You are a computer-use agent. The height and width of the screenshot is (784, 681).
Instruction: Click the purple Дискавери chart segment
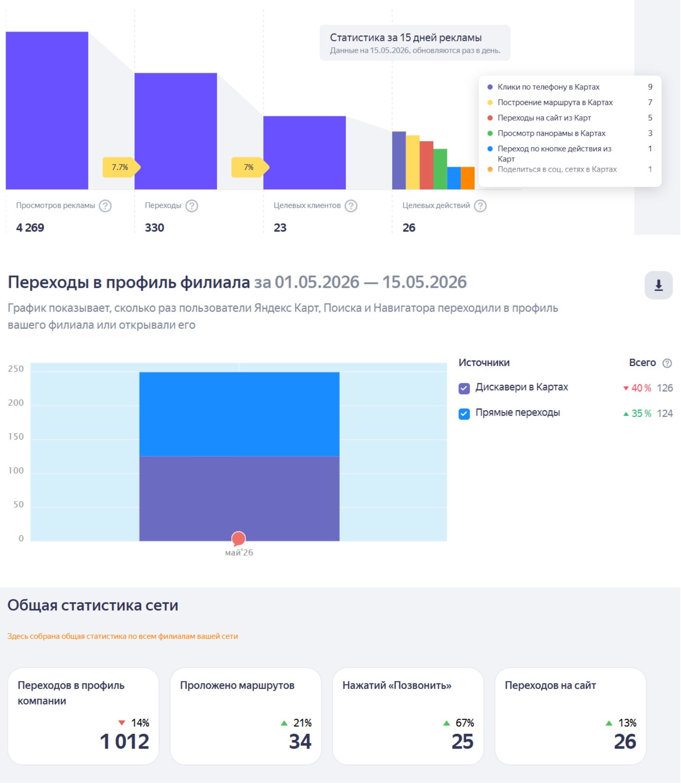[240, 499]
